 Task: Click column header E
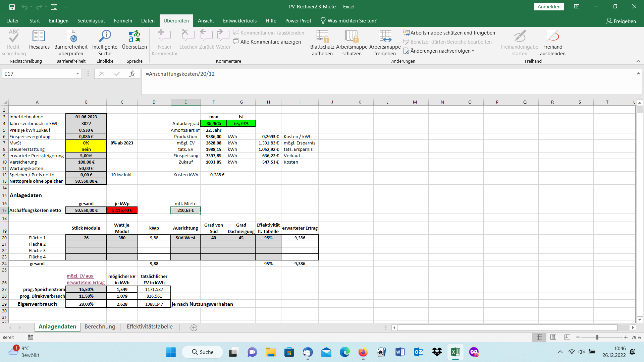185,102
